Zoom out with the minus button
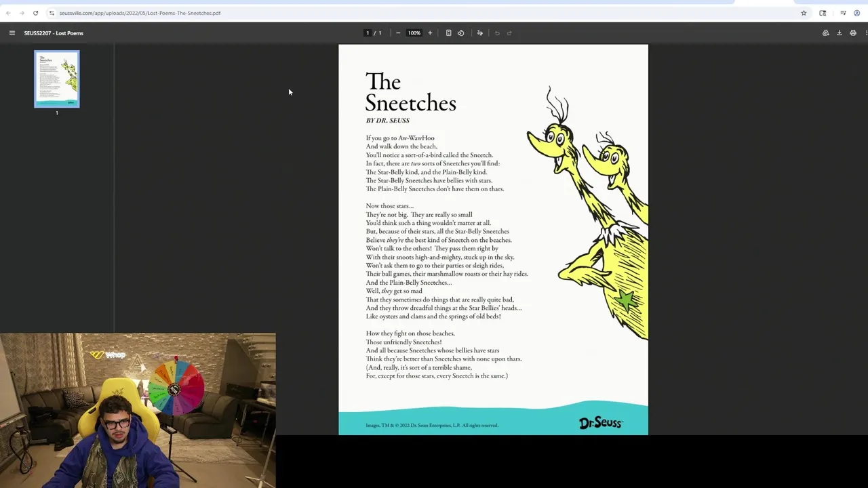The height and width of the screenshot is (488, 868). [x=398, y=33]
